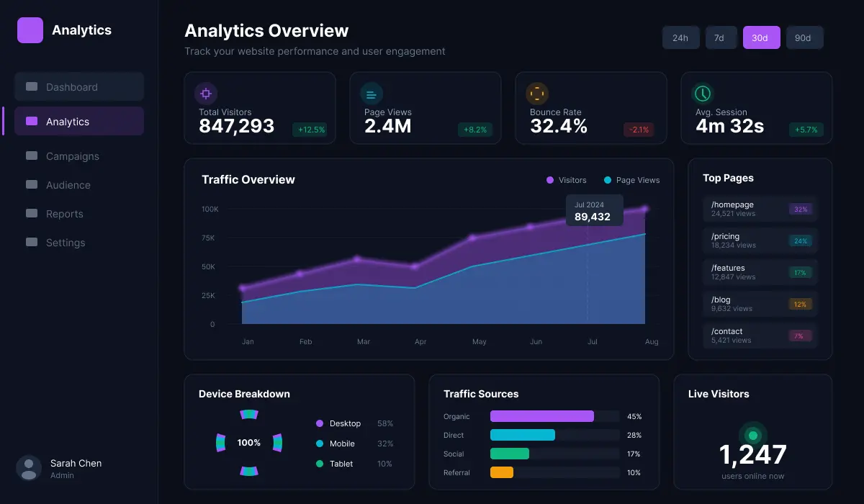The width and height of the screenshot is (864, 504).
Task: Open the Reports sidebar icon
Action: (x=30, y=214)
